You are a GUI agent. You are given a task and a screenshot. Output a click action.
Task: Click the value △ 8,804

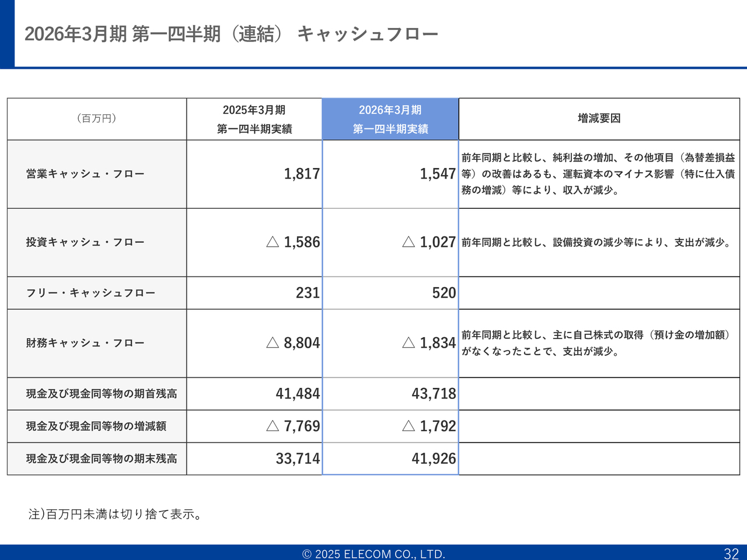(293, 343)
